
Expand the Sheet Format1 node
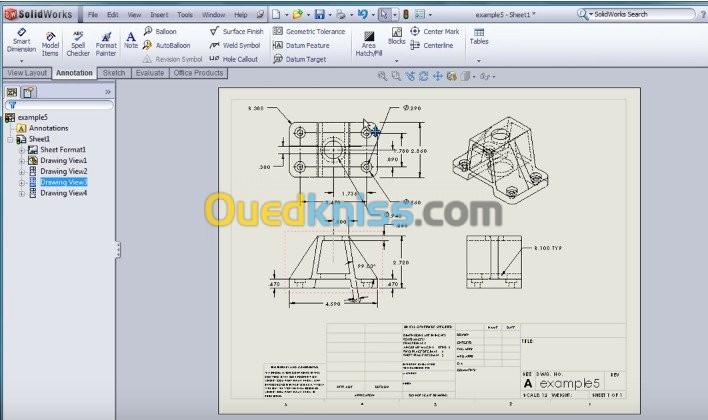21,150
